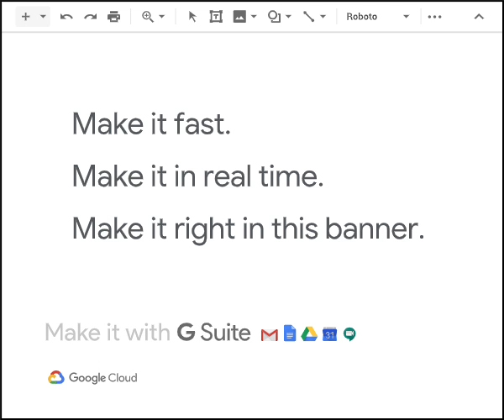The height and width of the screenshot is (420, 504).
Task: Expand the Insert image dropdown arrow
Action: (254, 17)
